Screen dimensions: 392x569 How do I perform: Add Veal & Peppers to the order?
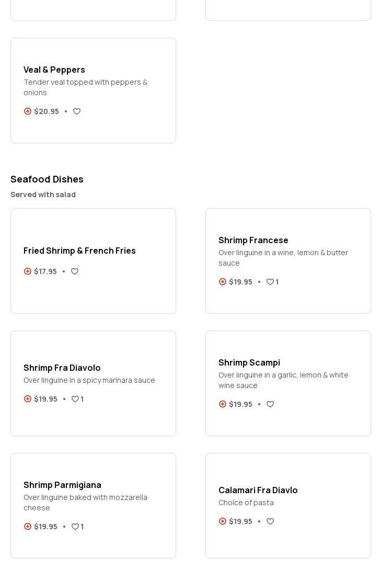coord(28,111)
